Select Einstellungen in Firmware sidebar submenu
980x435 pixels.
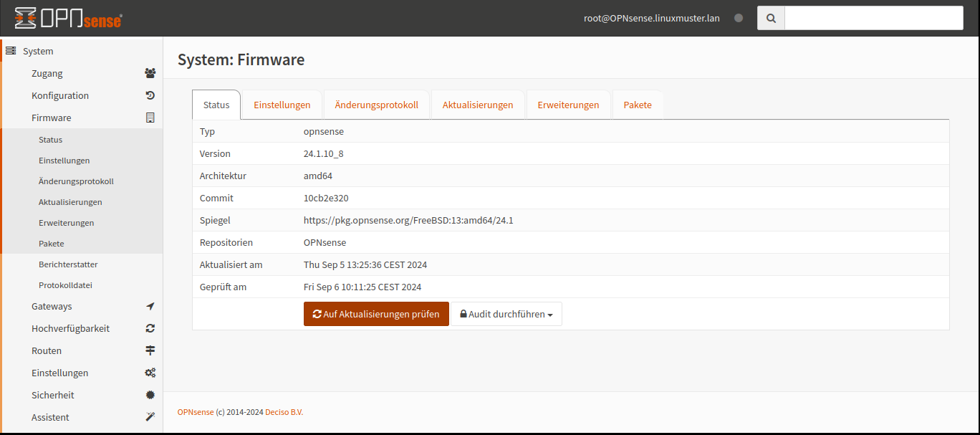82,161
